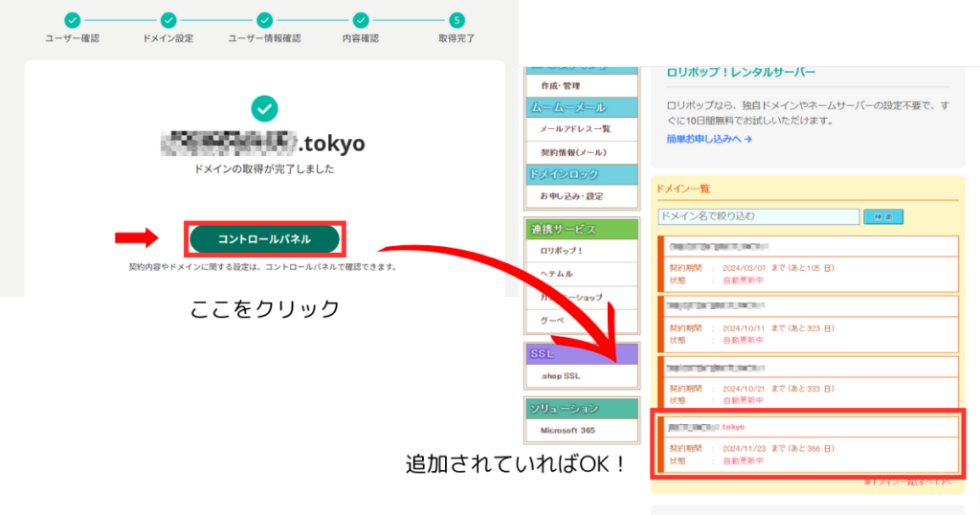Click the step 5 取得完了 circle
This screenshot has height=515, width=980.
click(457, 20)
